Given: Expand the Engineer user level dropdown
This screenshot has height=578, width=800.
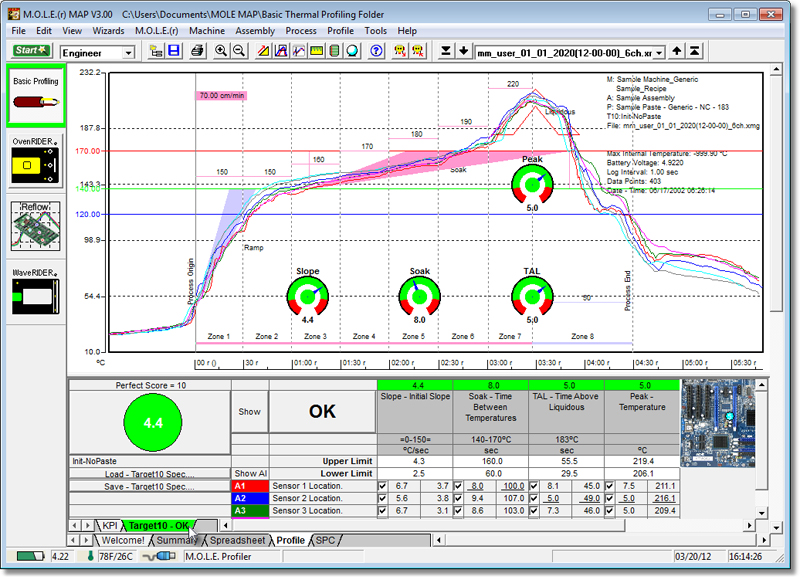Looking at the screenshot, I should coord(129,53).
